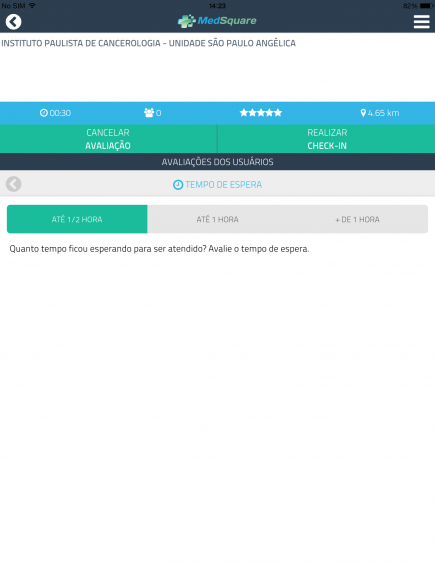This screenshot has width=435, height=585.
Task: Select + DE 1 HORA option
Action: point(357,219)
